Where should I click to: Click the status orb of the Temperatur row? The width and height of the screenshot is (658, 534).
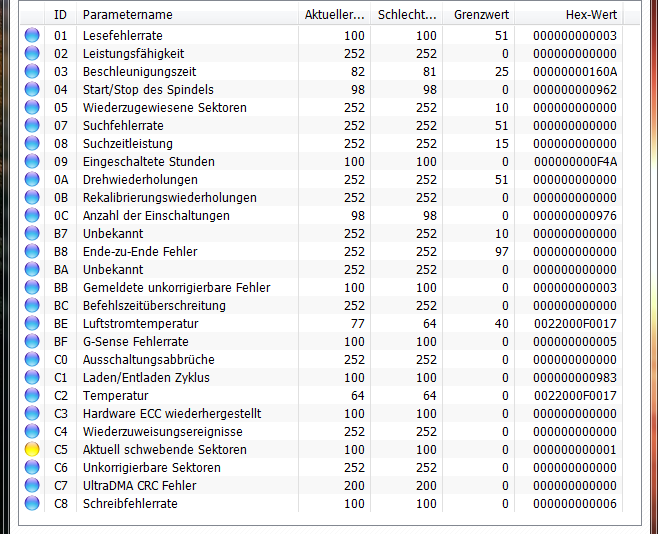click(x=32, y=396)
